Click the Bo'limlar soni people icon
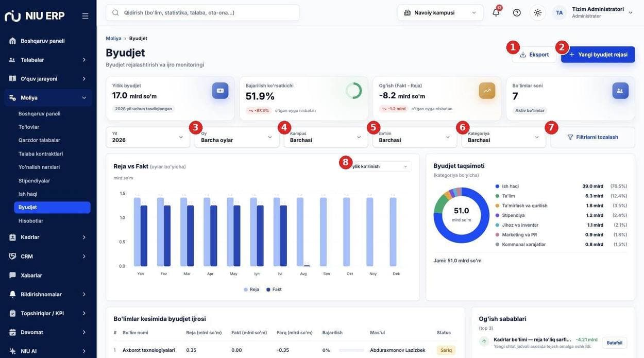This screenshot has width=644, height=358. point(620,91)
